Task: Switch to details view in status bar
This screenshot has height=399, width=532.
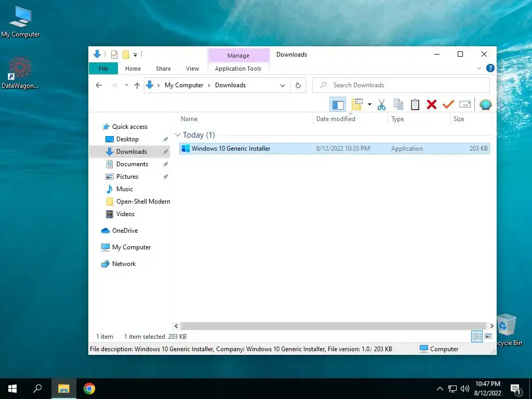Action: point(477,336)
